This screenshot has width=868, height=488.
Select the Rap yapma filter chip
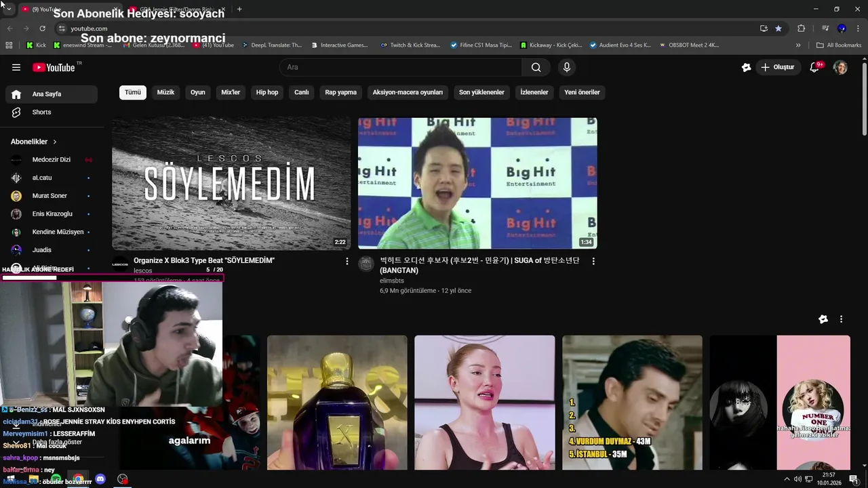pyautogui.click(x=341, y=92)
